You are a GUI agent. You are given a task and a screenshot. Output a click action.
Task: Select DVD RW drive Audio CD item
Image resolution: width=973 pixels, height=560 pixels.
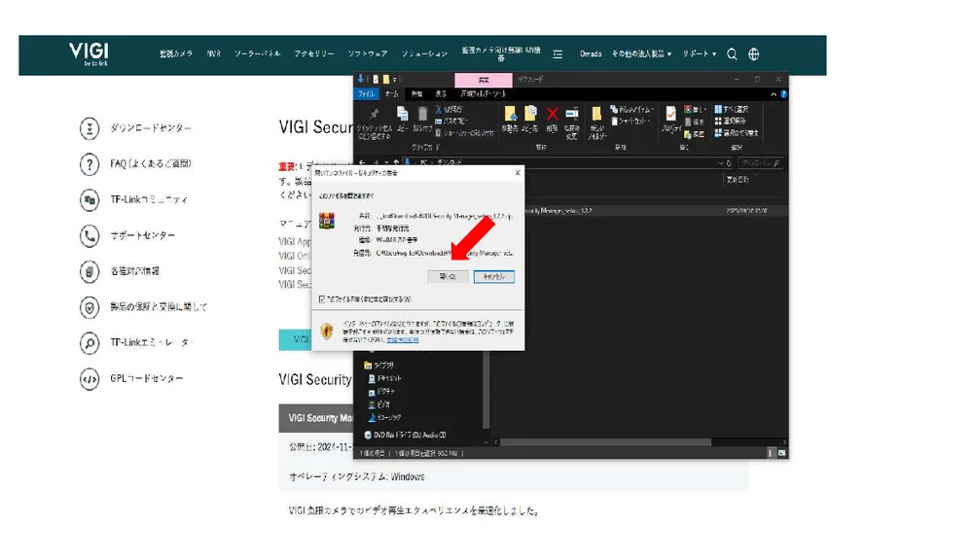[405, 436]
